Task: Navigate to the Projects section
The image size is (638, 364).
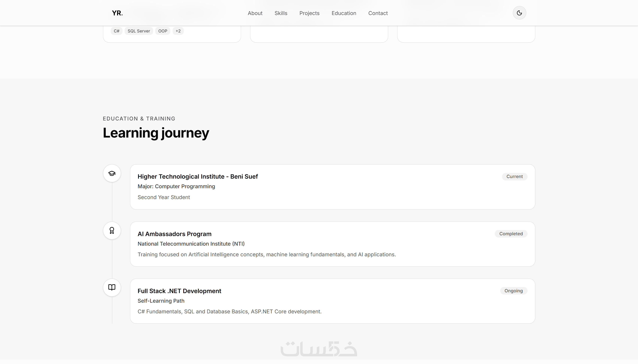Action: (x=309, y=13)
